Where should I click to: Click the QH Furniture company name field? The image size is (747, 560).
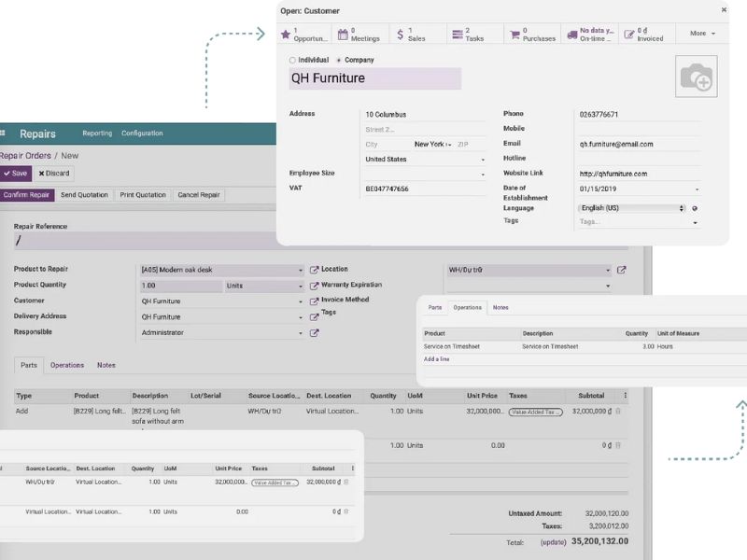(x=375, y=78)
